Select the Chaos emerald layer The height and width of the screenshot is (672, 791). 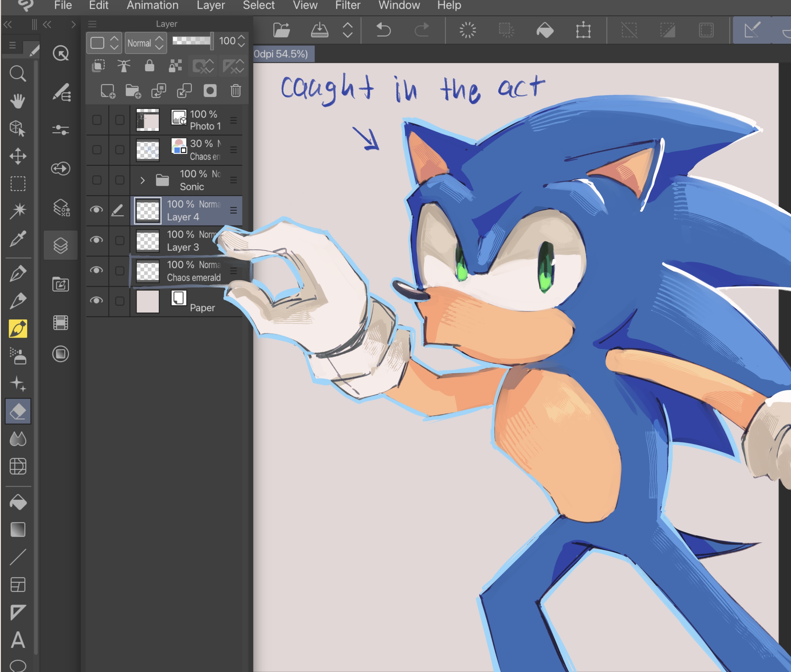[193, 271]
